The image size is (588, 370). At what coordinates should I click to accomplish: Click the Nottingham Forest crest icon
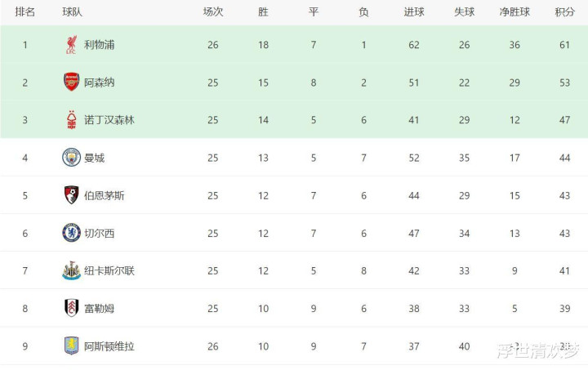tap(71, 120)
